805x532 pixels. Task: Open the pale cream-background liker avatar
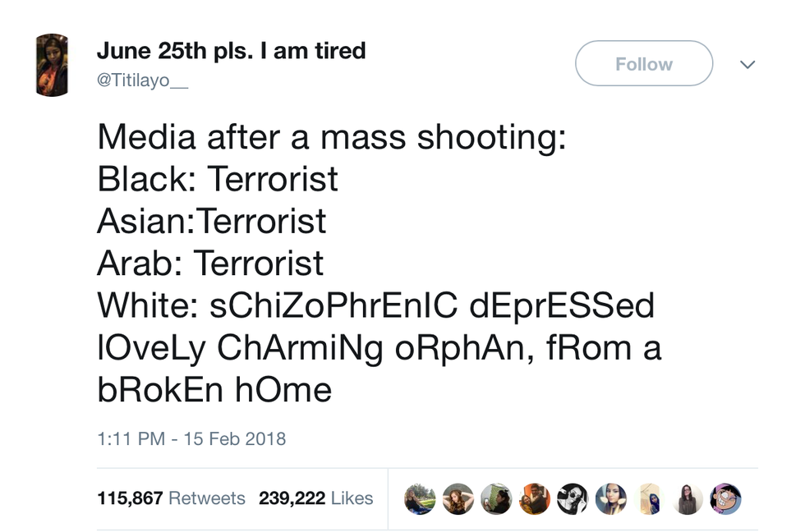649,499
